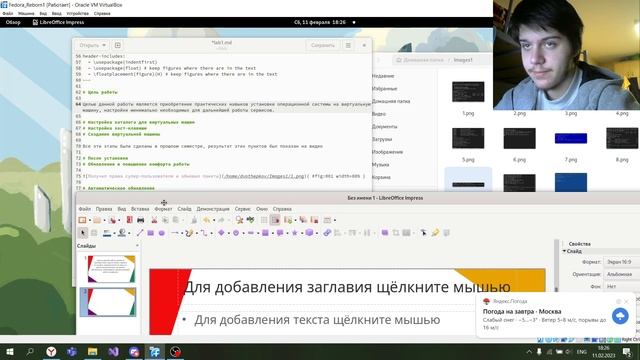Open dropdown arrow beside Stars tool
Screen dimensions: 640x360
(x=302, y=233)
